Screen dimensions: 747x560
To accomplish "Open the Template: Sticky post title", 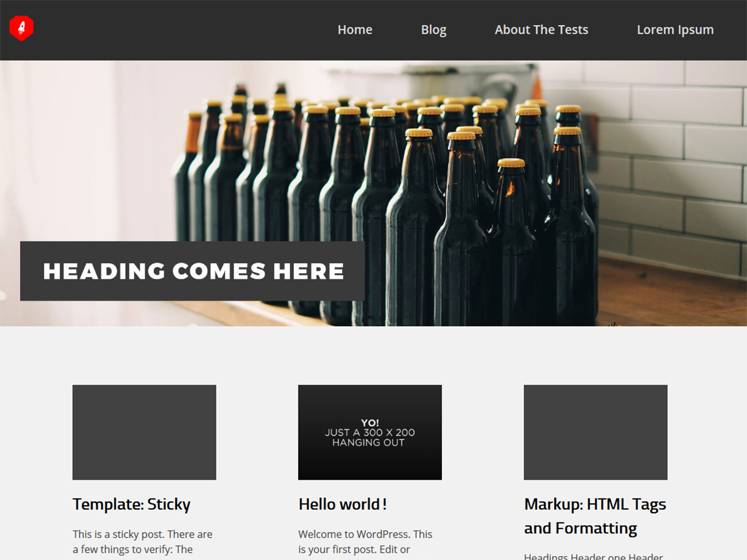I will pyautogui.click(x=131, y=504).
